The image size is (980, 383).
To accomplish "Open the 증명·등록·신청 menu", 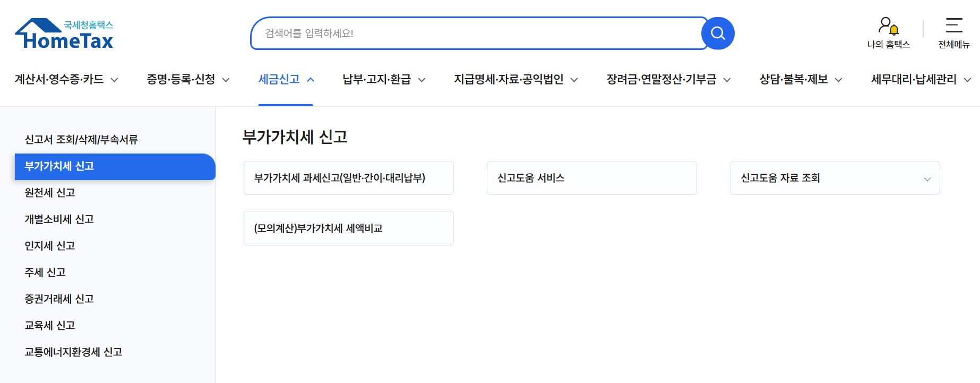I will tap(180, 80).
